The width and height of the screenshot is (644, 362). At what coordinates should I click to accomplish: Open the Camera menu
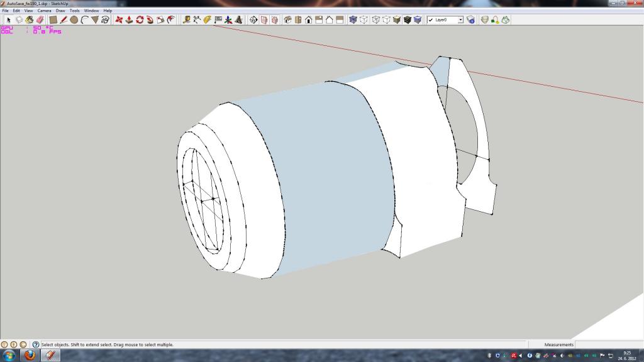[x=44, y=11]
